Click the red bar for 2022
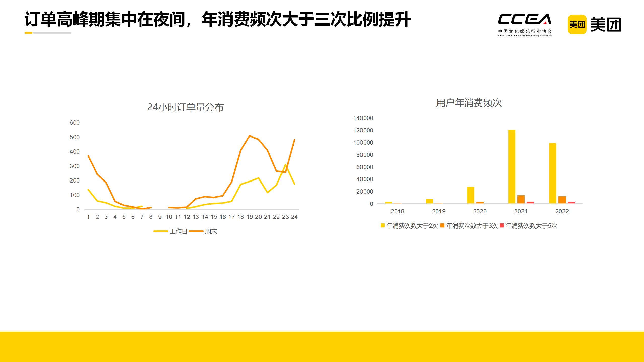The width and height of the screenshot is (644, 362). pyautogui.click(x=571, y=203)
